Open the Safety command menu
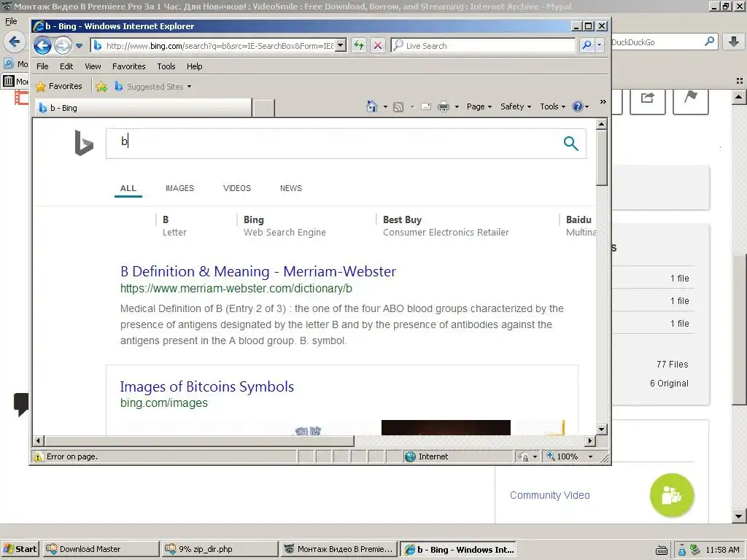Viewport: 747px width, 560px height. (516, 106)
